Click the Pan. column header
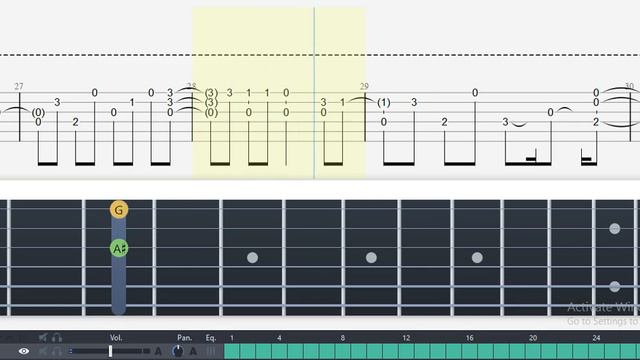 184,338
